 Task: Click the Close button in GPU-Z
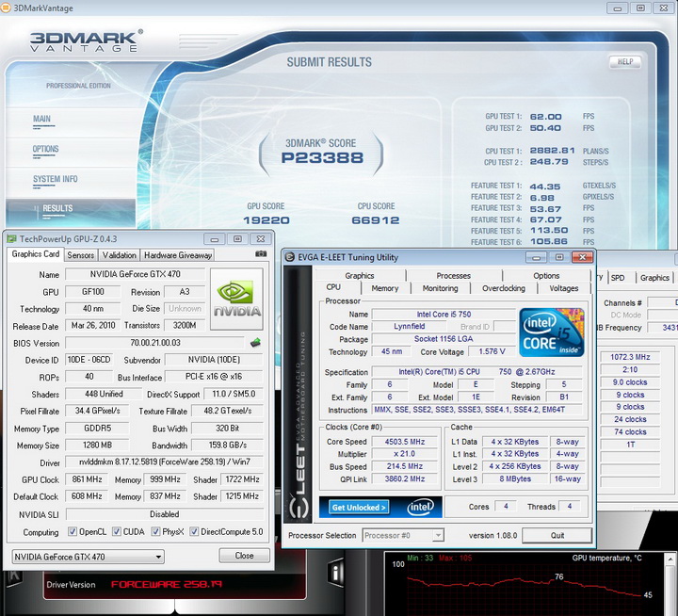[244, 556]
